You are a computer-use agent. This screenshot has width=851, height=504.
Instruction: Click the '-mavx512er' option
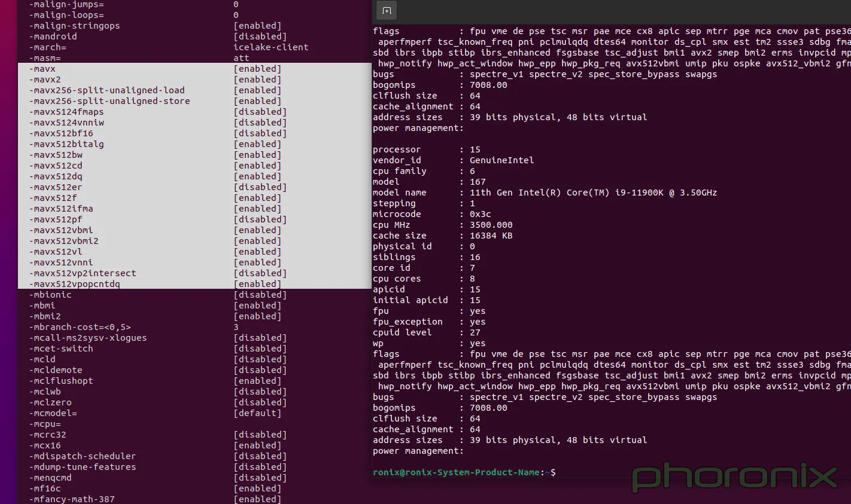(x=56, y=187)
